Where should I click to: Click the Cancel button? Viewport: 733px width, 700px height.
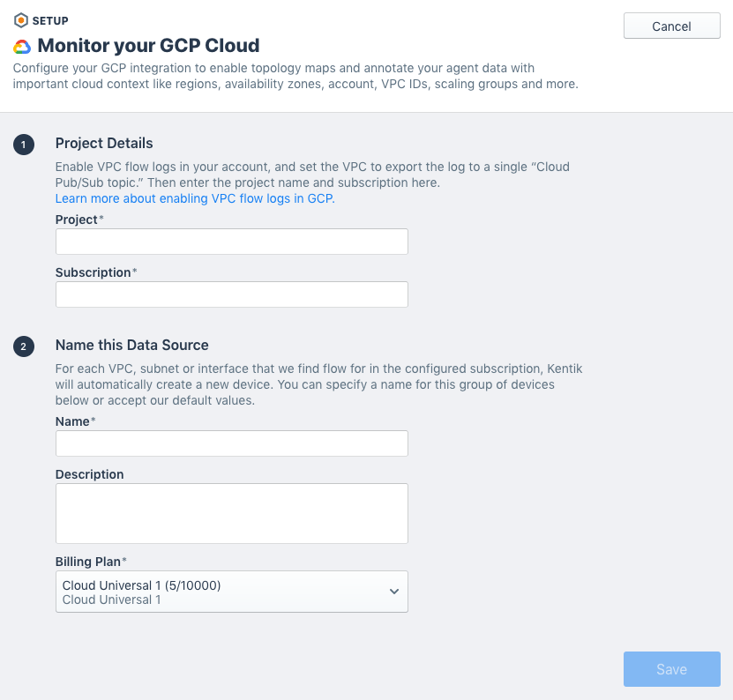pos(671,26)
